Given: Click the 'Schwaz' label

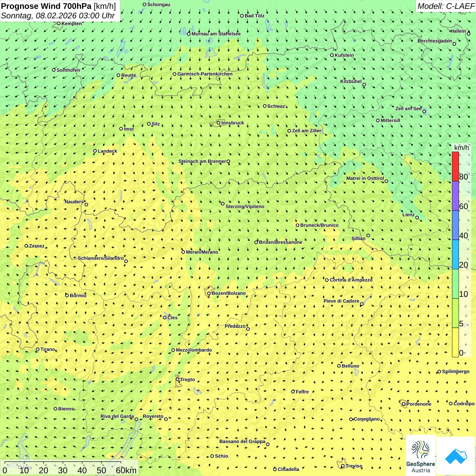Looking at the screenshot, I should (x=276, y=106).
